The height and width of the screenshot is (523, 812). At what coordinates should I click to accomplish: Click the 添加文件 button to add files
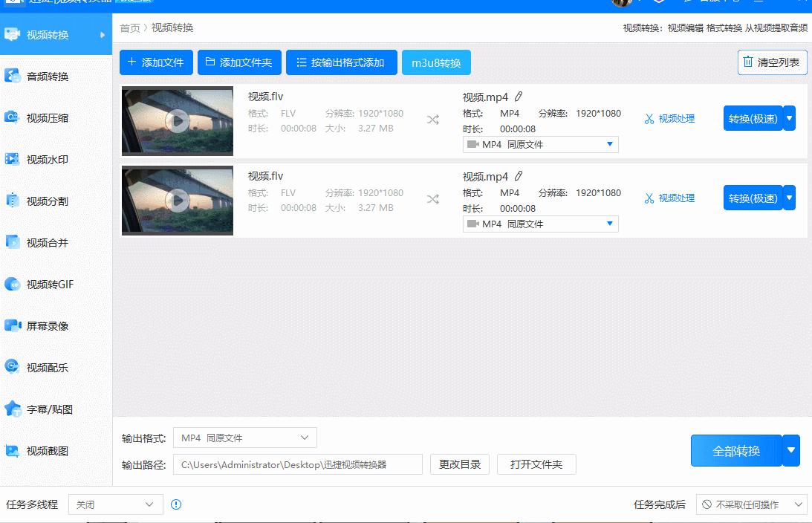pyautogui.click(x=155, y=62)
